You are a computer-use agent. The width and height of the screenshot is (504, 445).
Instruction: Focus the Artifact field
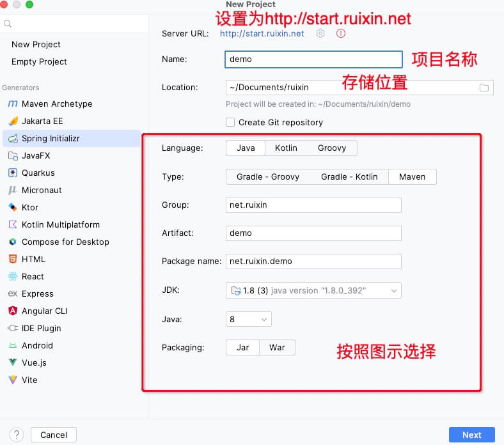[x=313, y=233]
